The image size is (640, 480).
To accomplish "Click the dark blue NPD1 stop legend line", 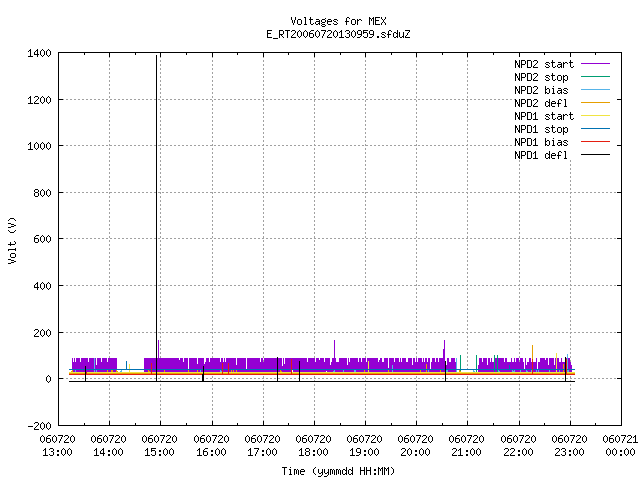I will pos(595,129).
